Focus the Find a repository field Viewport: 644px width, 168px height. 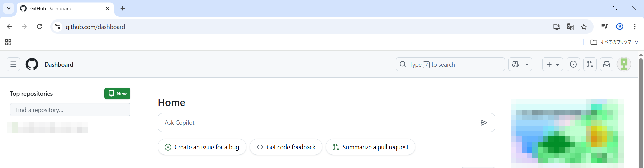click(70, 110)
